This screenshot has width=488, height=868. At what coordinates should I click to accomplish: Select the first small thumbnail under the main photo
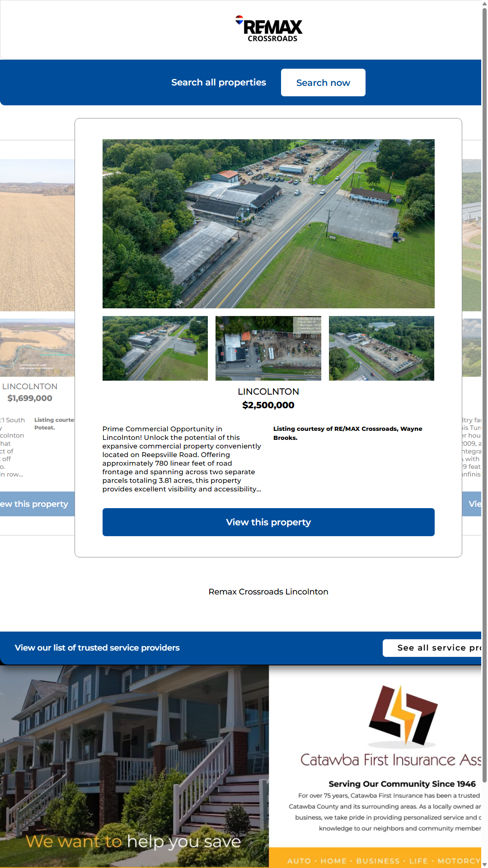coord(155,348)
